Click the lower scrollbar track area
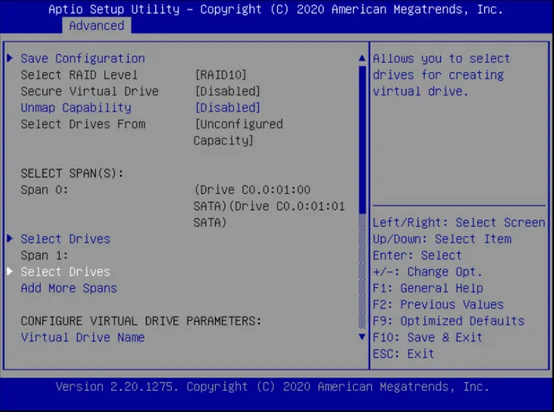The image size is (554, 412). 362,272
